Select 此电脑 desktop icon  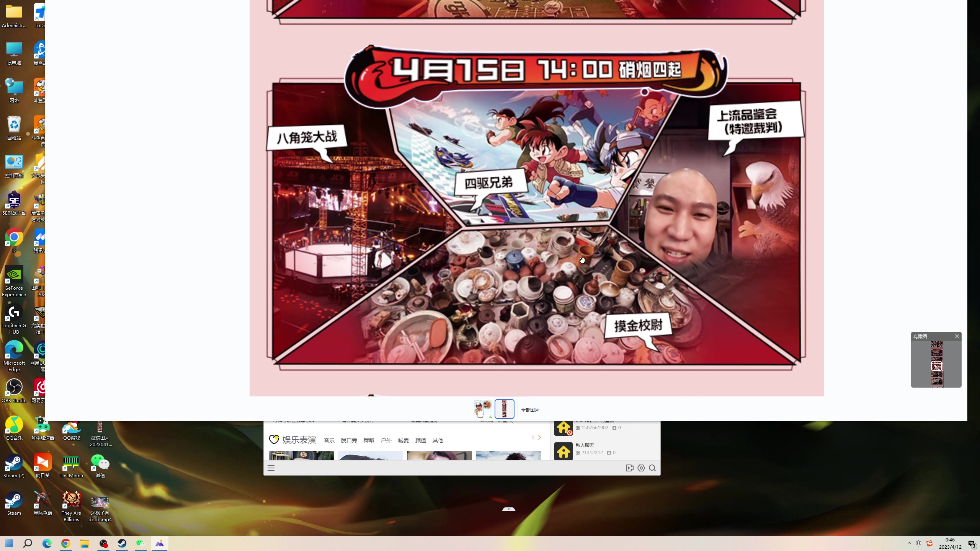pyautogui.click(x=14, y=54)
